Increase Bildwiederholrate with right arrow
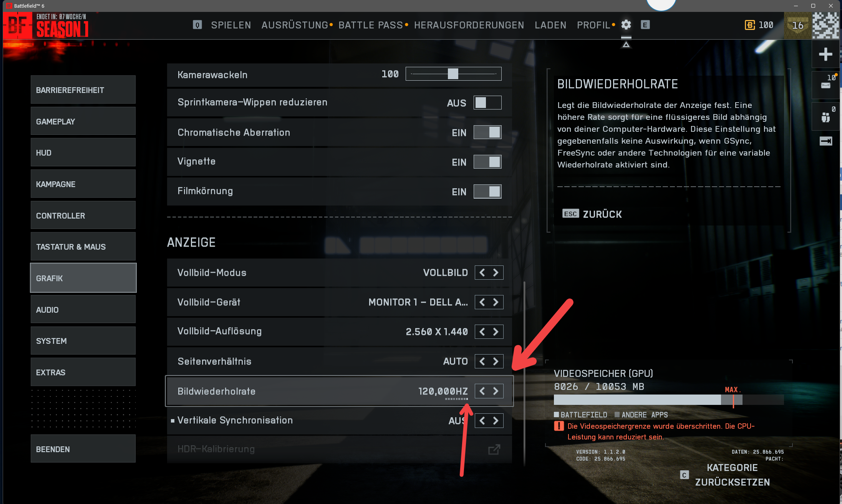Viewport: 842px width, 504px height. click(x=496, y=391)
